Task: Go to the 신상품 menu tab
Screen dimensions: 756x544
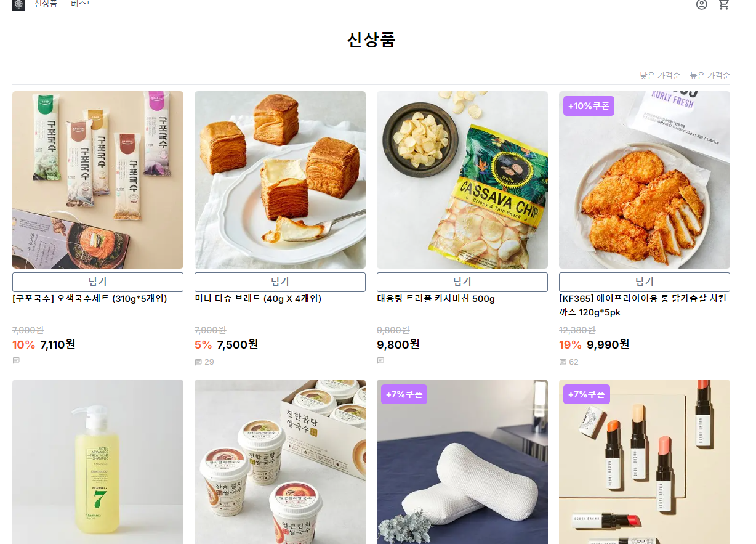Action: click(x=46, y=4)
